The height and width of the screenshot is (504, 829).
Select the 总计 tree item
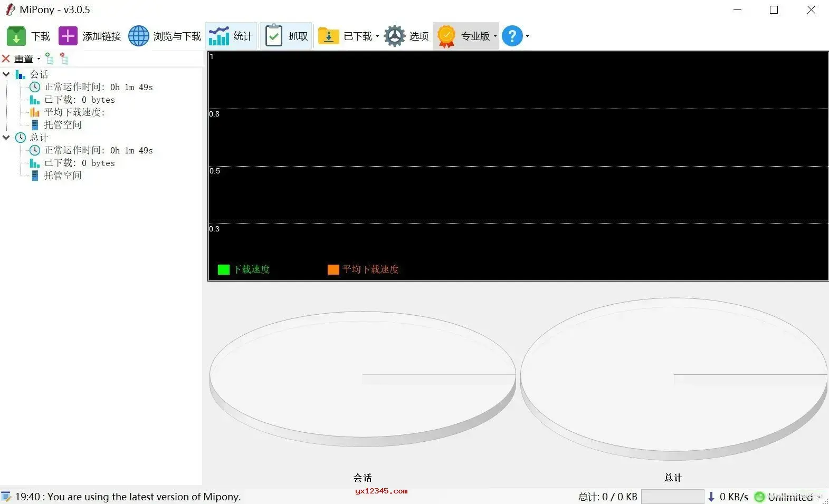click(x=39, y=138)
